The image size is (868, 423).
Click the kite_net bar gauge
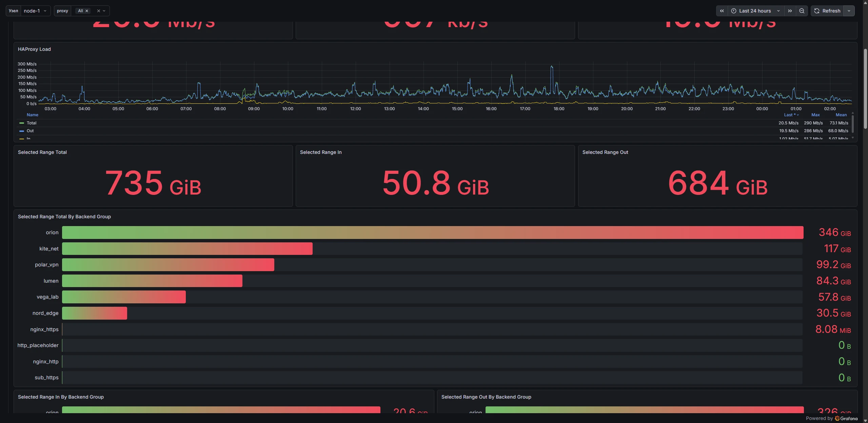187,249
